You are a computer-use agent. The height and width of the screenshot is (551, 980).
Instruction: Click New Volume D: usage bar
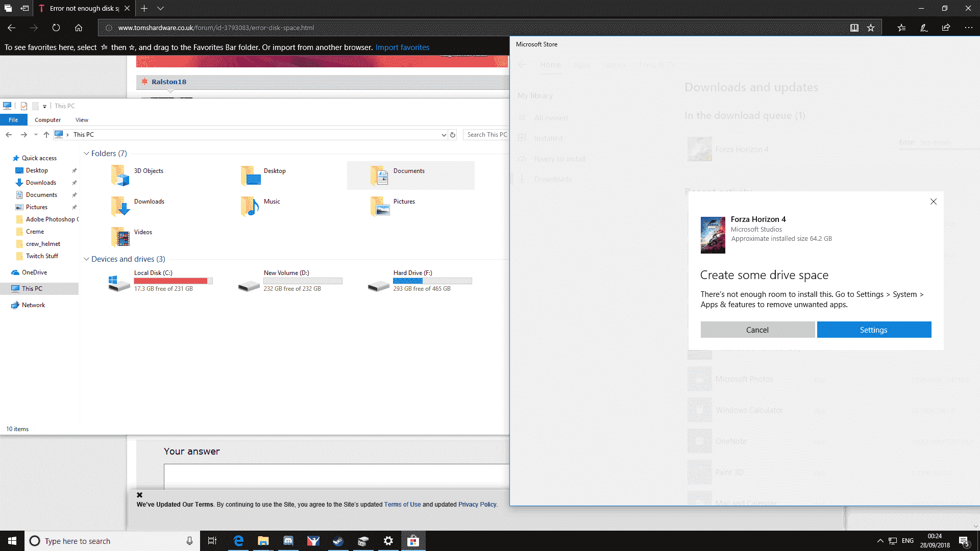click(303, 281)
